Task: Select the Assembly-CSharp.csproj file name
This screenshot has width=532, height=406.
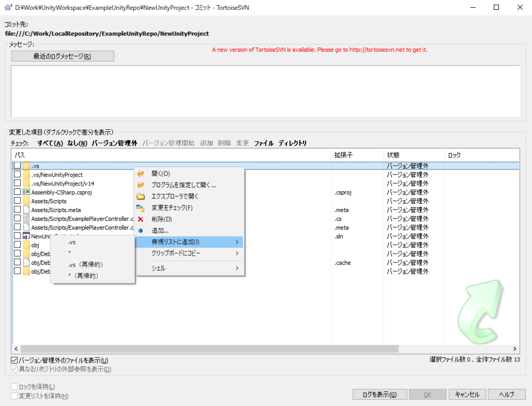Action: click(62, 192)
